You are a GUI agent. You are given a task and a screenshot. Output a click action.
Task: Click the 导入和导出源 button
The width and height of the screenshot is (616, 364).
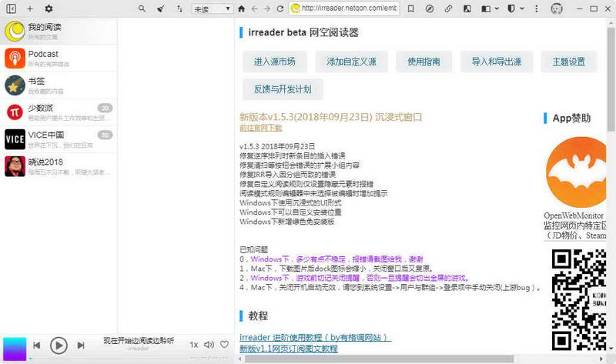[497, 62]
